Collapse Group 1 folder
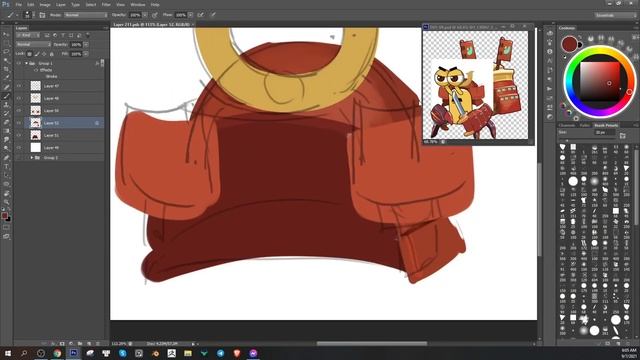The width and height of the screenshot is (640, 360). click(x=27, y=63)
